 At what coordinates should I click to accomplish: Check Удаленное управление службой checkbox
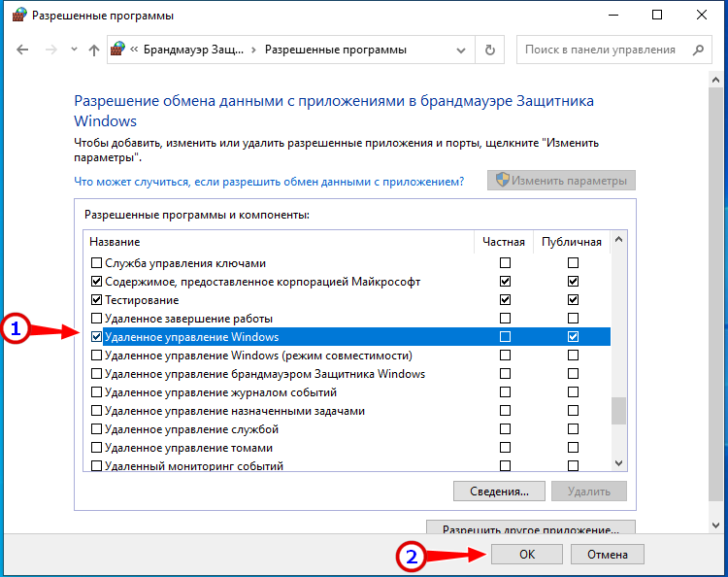pos(96,429)
